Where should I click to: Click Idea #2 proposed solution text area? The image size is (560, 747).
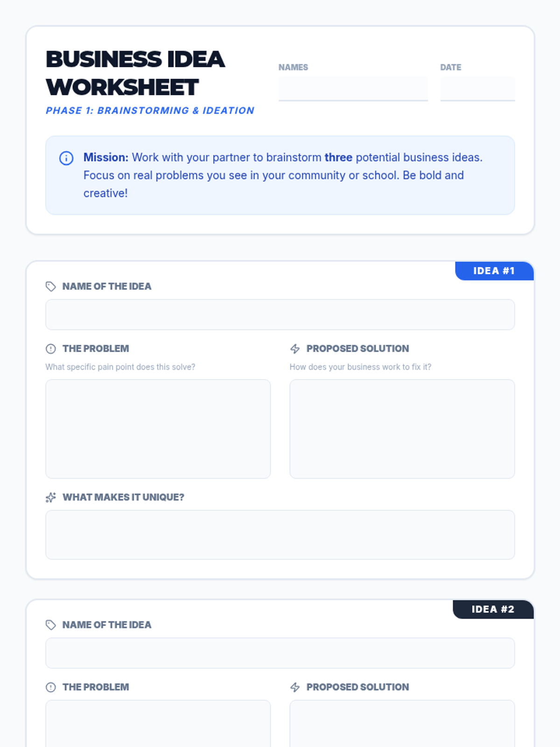tap(402, 723)
